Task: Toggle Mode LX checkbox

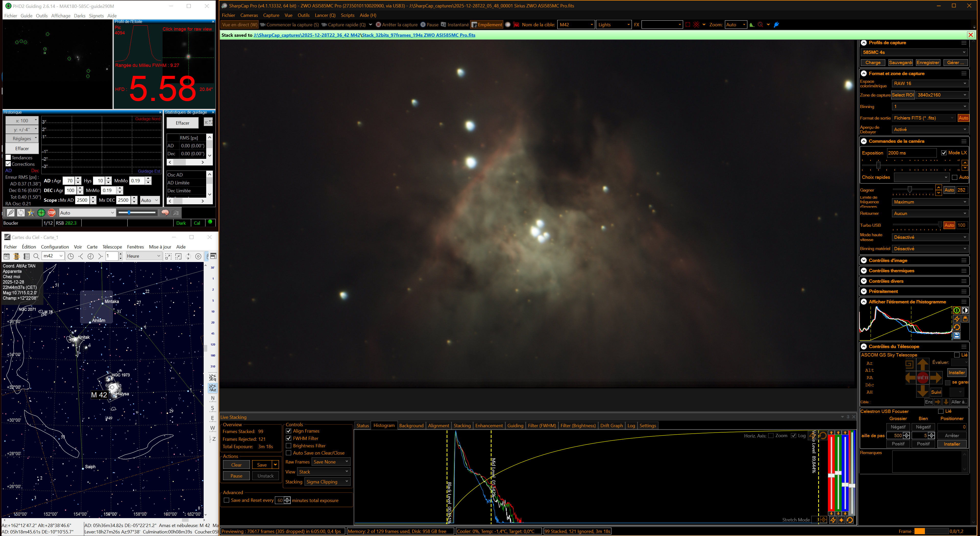Action: (x=944, y=153)
